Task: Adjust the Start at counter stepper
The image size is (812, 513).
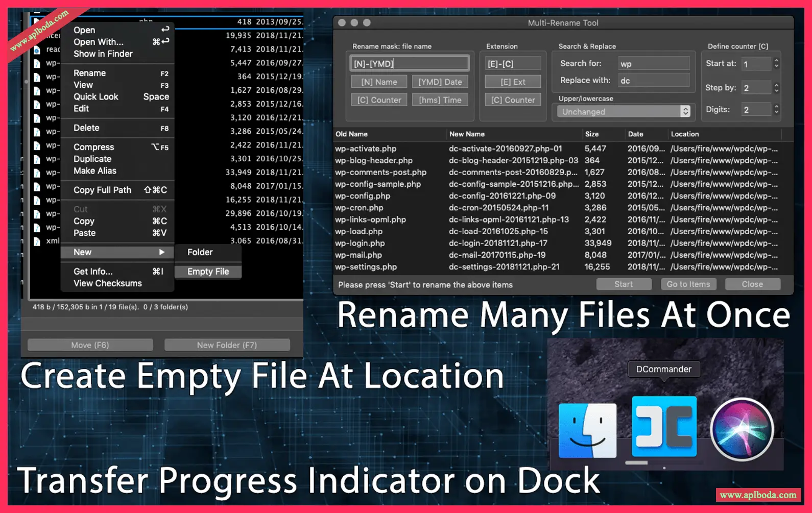Action: 776,63
